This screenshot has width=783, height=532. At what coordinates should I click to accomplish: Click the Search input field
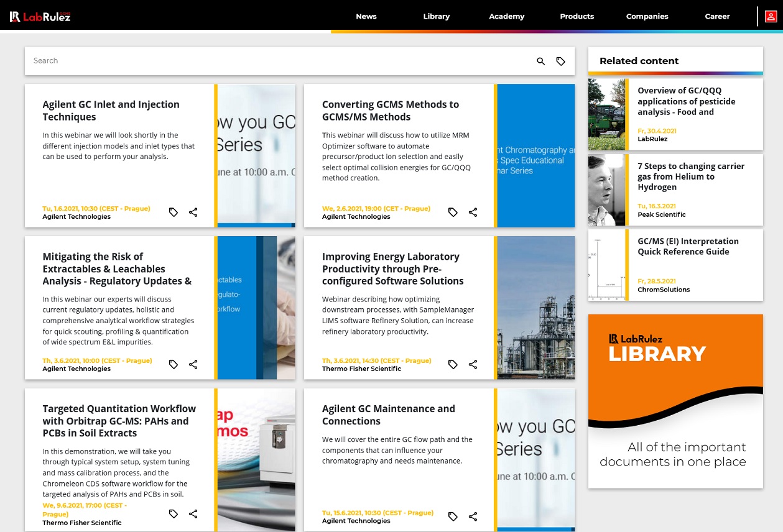click(x=280, y=61)
